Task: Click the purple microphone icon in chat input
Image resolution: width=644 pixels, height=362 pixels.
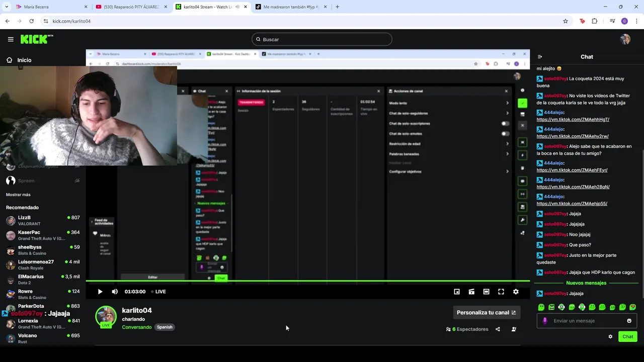Action: coord(545,321)
